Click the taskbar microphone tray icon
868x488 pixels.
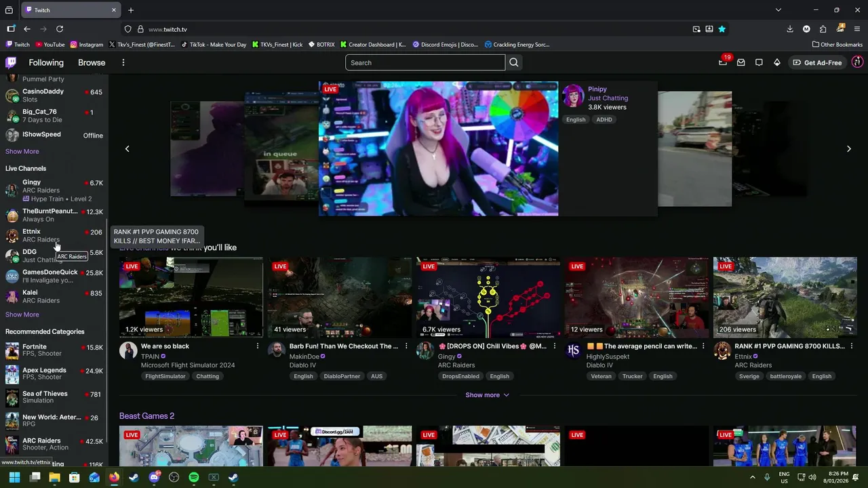pyautogui.click(x=767, y=477)
